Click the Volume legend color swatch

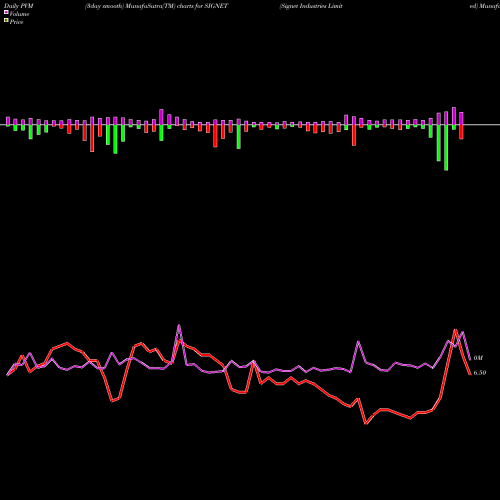click(x=6, y=13)
